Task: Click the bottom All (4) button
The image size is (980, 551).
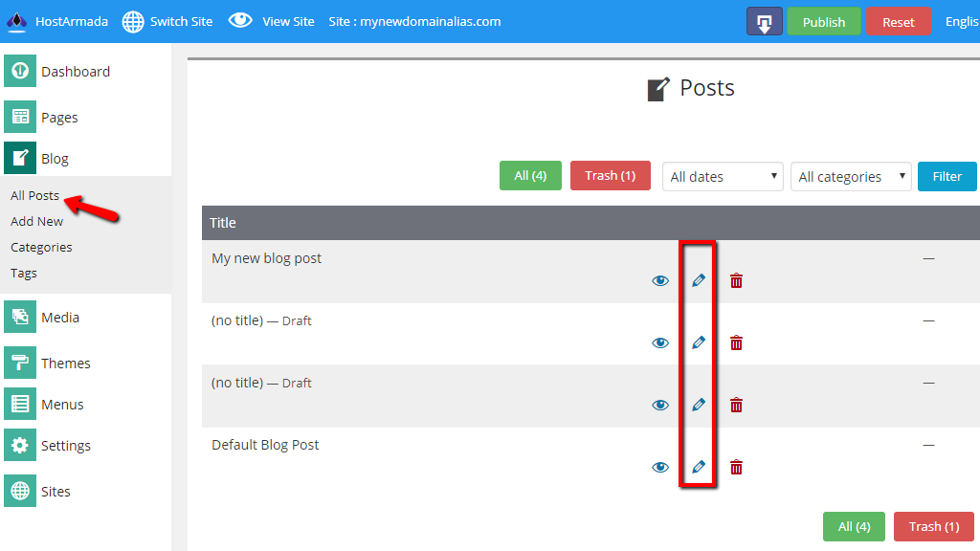Action: tap(854, 527)
